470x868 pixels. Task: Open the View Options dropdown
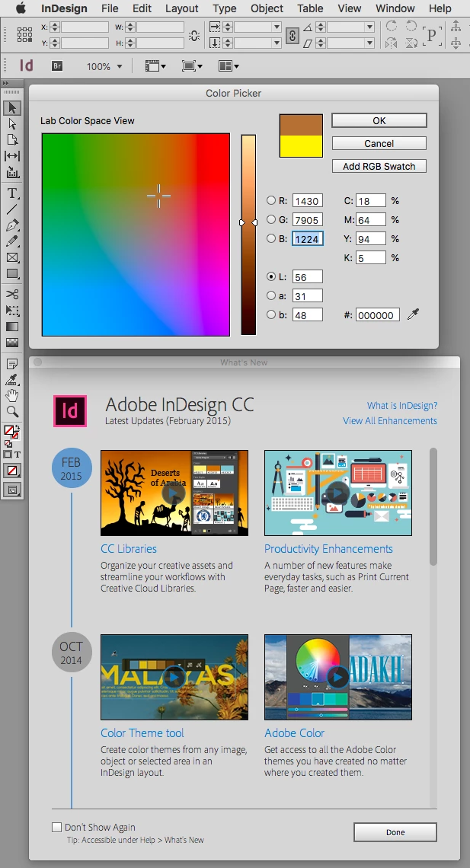click(x=155, y=66)
